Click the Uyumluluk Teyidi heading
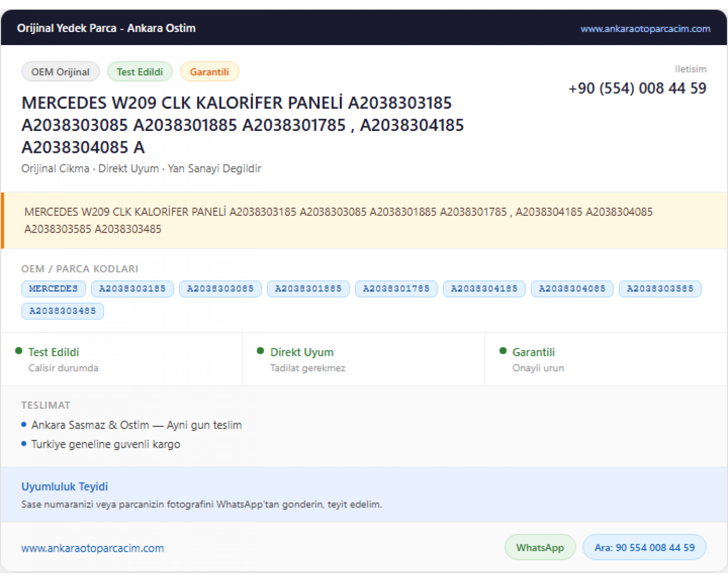This screenshot has height=582, width=728. [x=65, y=486]
